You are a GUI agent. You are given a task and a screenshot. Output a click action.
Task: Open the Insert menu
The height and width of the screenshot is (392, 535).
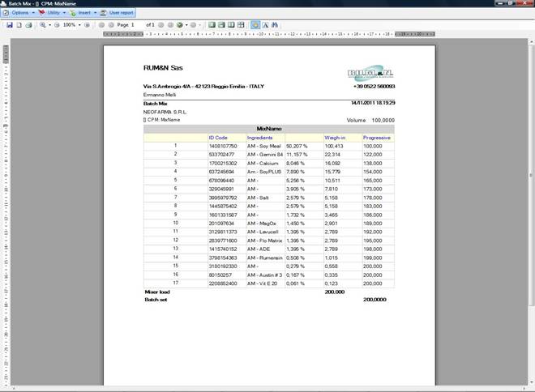pos(84,14)
